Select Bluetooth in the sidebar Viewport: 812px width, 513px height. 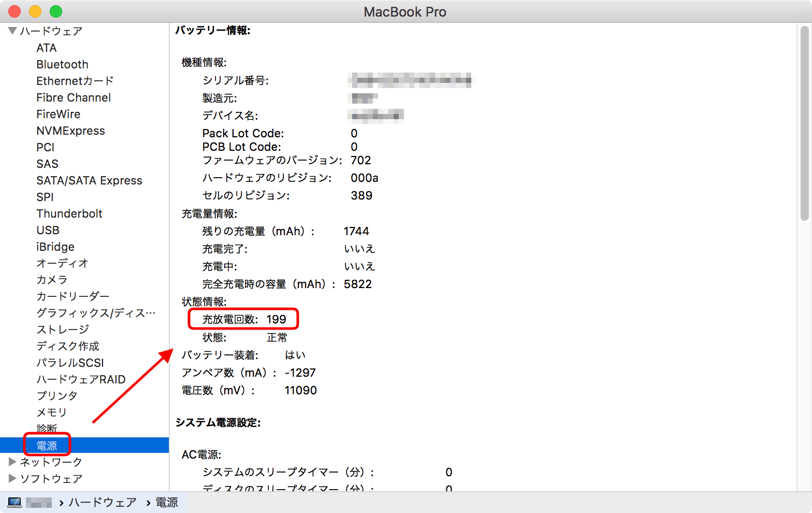[x=62, y=64]
